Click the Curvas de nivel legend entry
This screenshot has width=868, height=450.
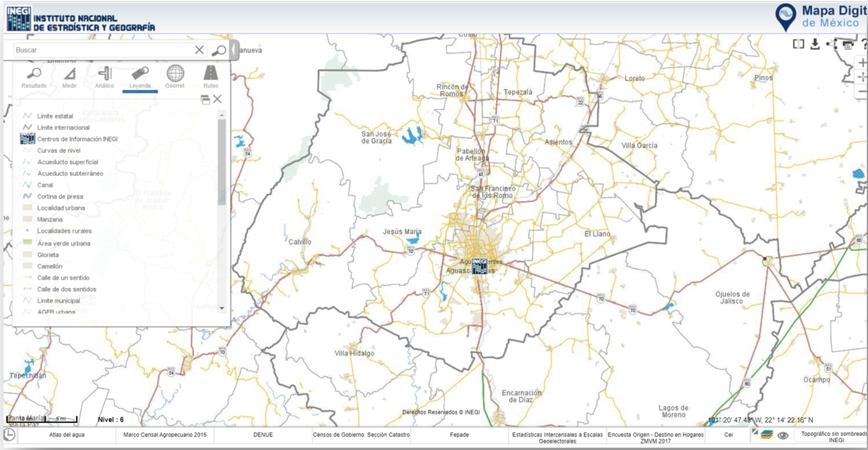(x=59, y=151)
